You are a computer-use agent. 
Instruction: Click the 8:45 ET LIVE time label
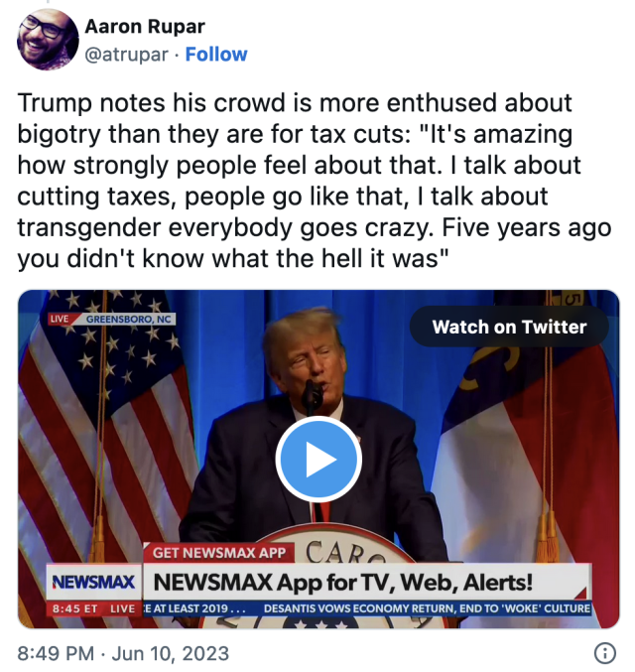pyautogui.click(x=94, y=608)
